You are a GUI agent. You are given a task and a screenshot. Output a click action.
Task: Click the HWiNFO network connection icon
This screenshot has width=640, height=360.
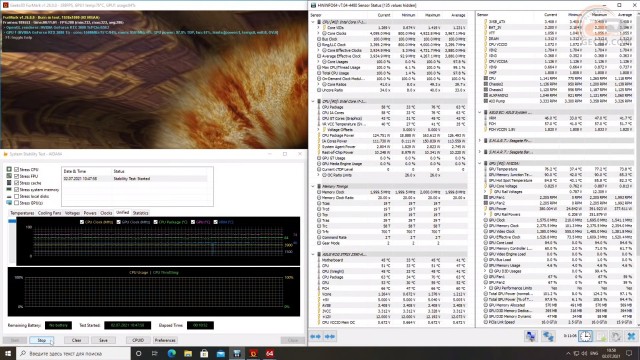click(548, 336)
